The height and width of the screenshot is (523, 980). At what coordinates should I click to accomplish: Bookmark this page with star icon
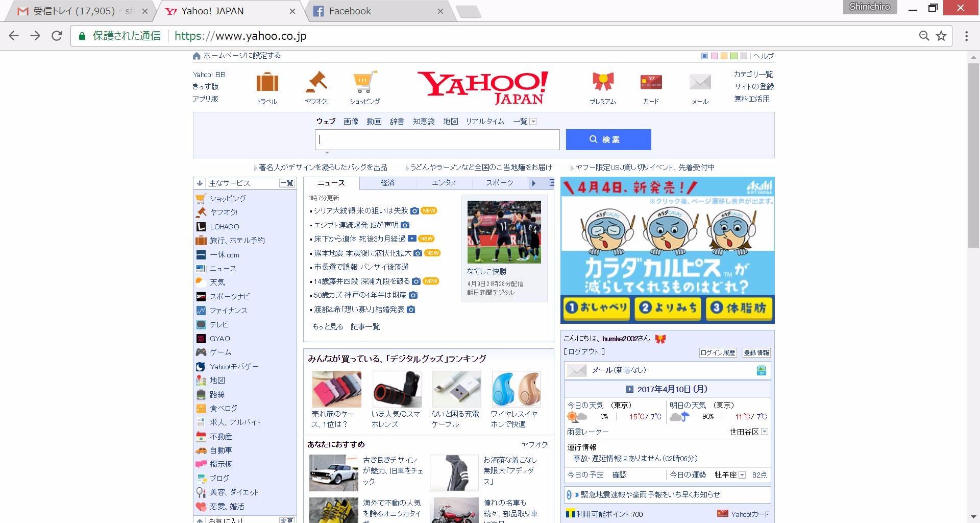click(x=941, y=36)
